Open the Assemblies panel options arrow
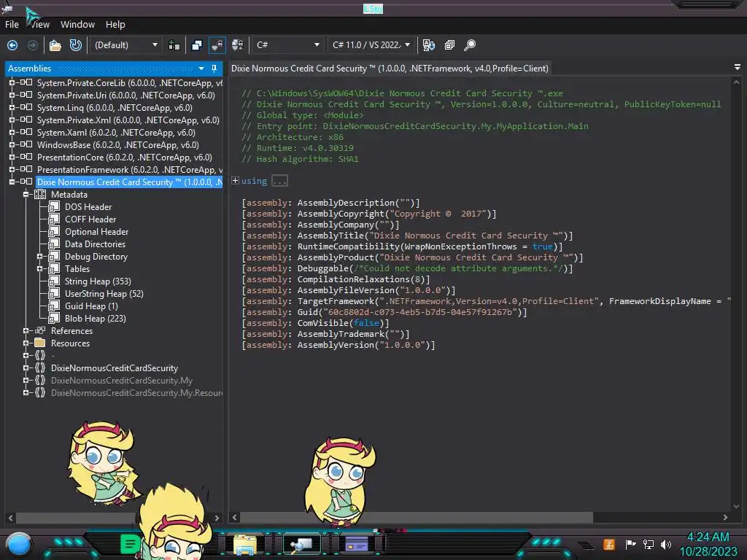747x560 pixels. coord(201,69)
